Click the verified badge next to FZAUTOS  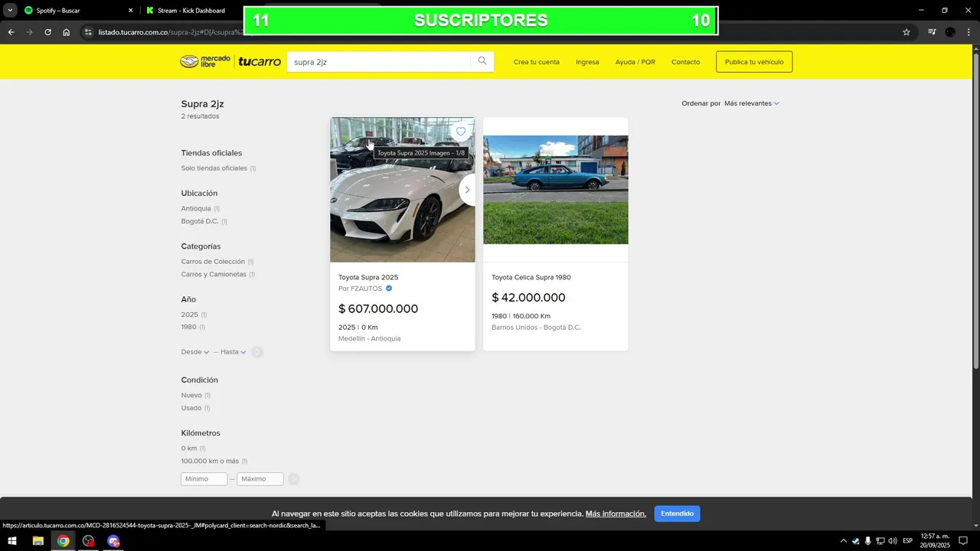pos(389,289)
